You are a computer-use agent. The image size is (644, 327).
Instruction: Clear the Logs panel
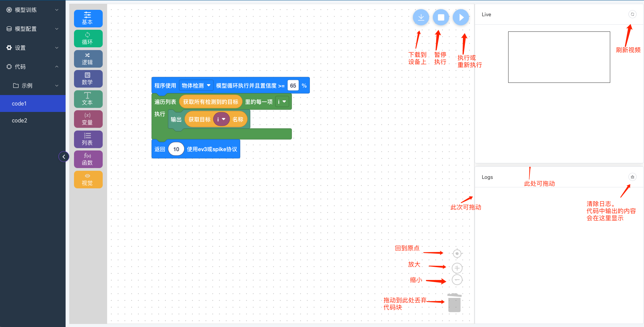tap(632, 177)
